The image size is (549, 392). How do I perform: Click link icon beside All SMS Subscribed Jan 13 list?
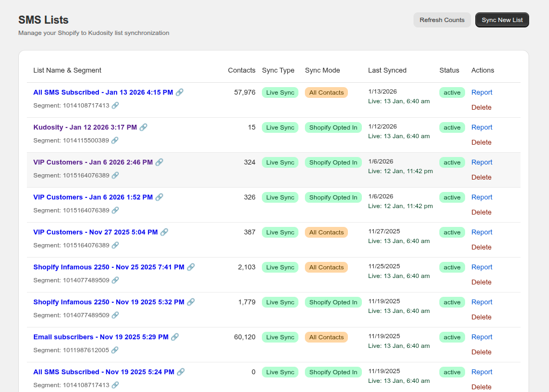coord(180,92)
